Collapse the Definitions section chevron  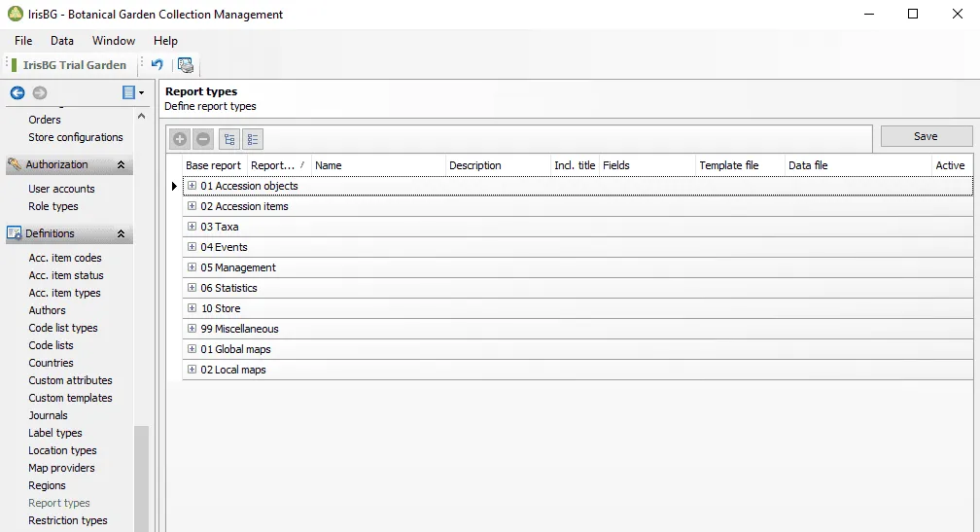[122, 233]
